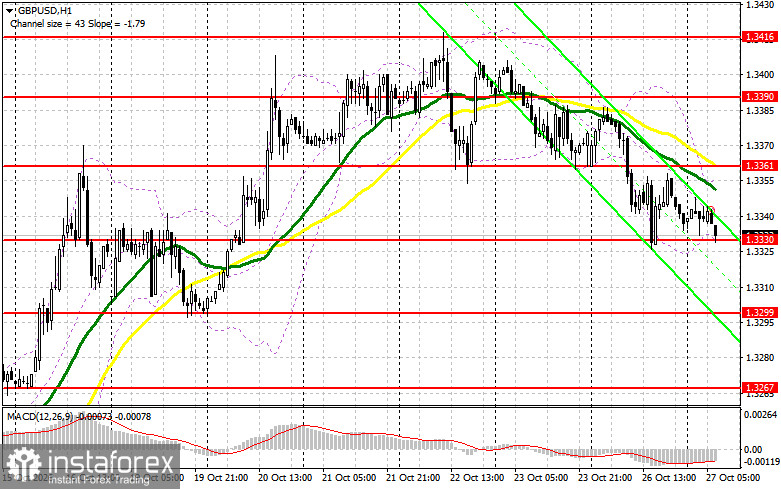Click the 20 Oct 13:00 time label
The image size is (781, 489).
[x=285, y=478]
